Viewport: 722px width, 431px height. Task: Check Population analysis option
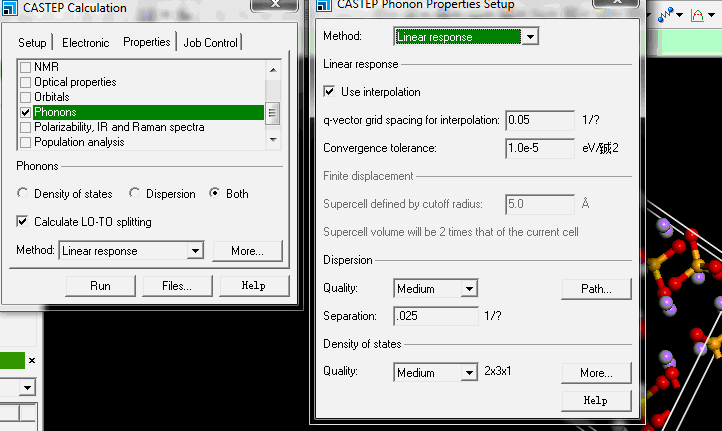tap(26, 142)
